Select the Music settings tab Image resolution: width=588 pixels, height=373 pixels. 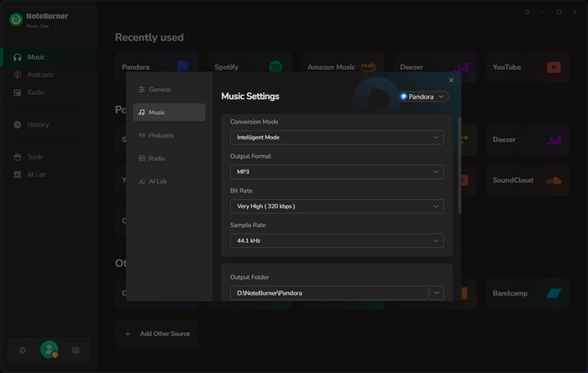coord(169,112)
